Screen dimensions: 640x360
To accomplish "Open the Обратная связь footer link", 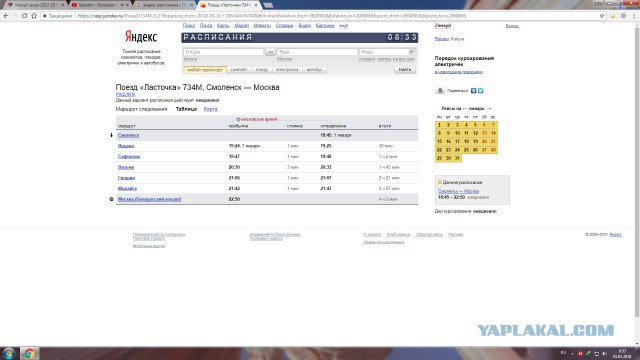I will [x=429, y=235].
